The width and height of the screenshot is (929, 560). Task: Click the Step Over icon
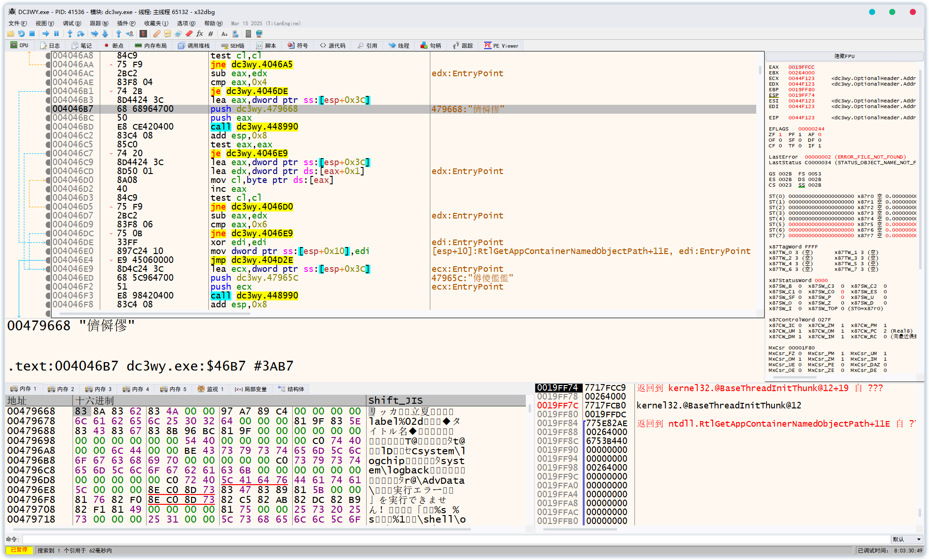[81, 34]
